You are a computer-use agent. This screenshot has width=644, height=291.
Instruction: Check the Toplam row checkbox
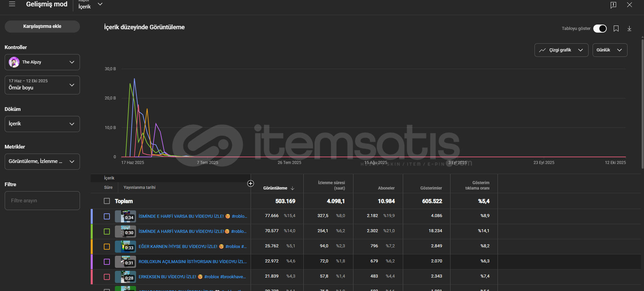coord(107,201)
